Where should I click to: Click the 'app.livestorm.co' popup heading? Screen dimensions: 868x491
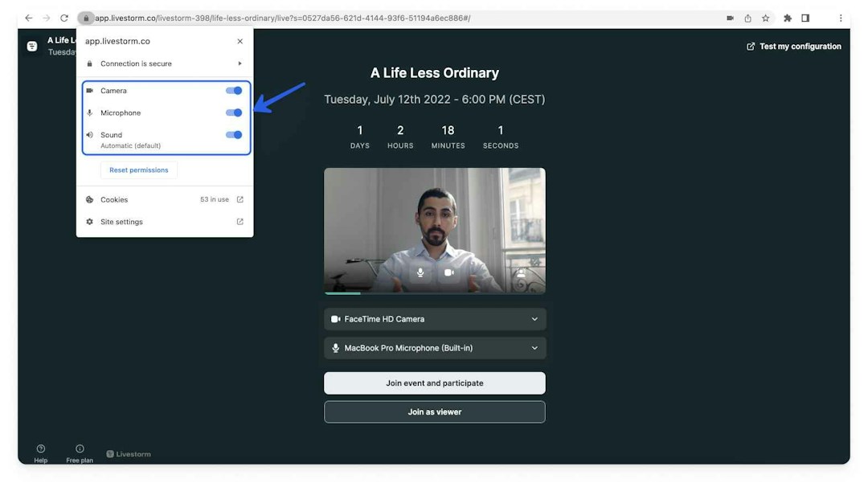pos(117,41)
